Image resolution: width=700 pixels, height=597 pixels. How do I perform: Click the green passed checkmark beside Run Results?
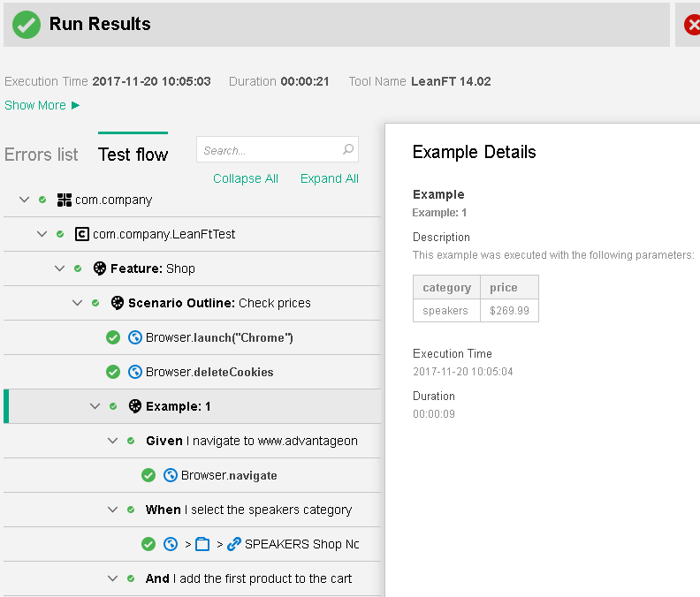pos(27,25)
